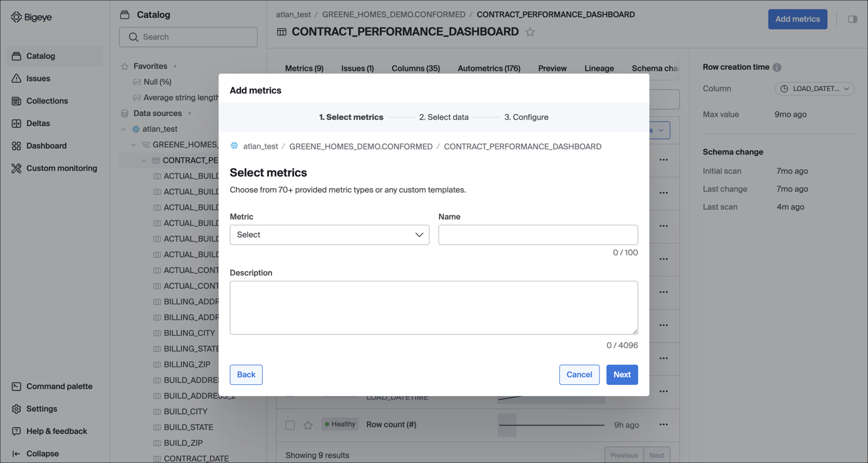Click the Bigeye logo icon

16,17
